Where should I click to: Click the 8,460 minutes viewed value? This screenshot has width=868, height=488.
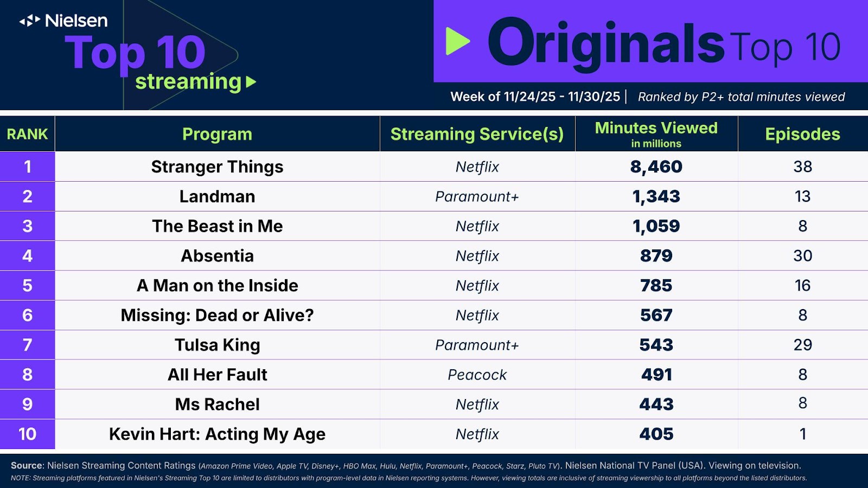656,166
